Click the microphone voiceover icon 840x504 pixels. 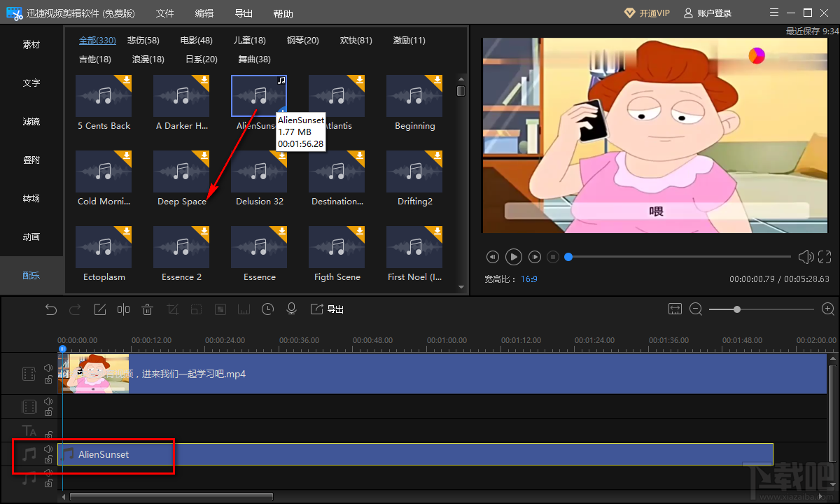292,309
